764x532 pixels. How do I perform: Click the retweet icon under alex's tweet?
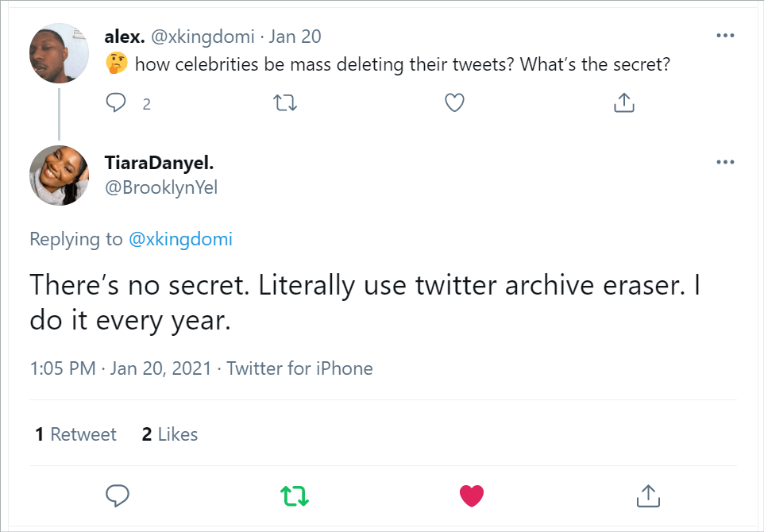tap(285, 102)
